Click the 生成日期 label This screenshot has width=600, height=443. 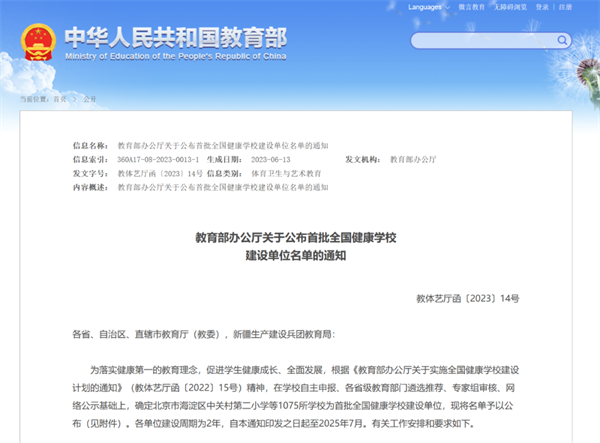[224, 160]
